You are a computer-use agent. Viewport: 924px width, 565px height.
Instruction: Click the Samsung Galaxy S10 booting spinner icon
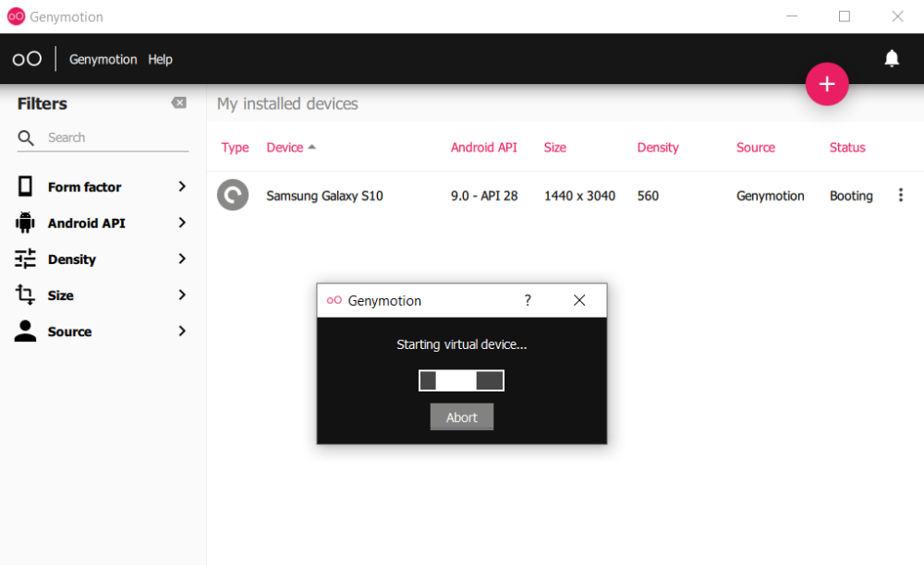(233, 195)
